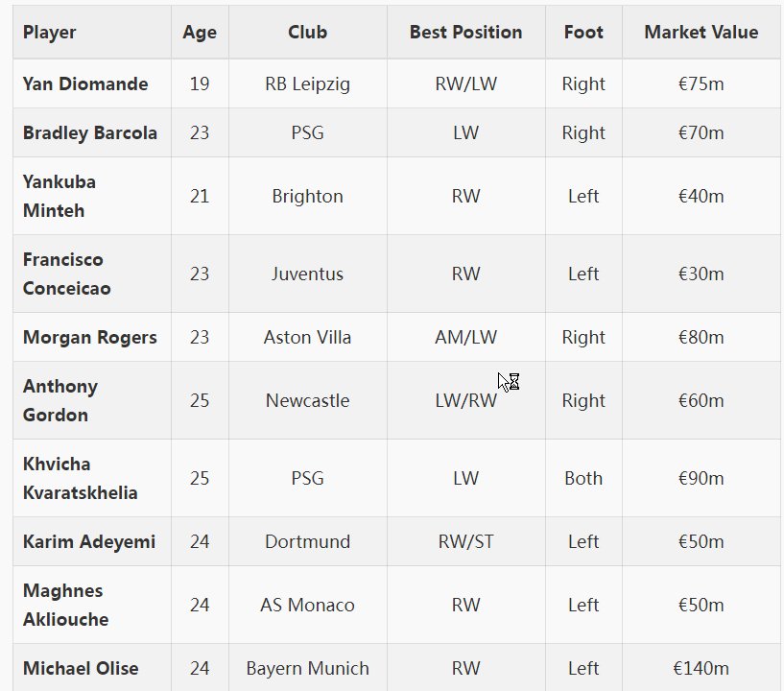
Task: Click the Player column header
Action: point(50,32)
